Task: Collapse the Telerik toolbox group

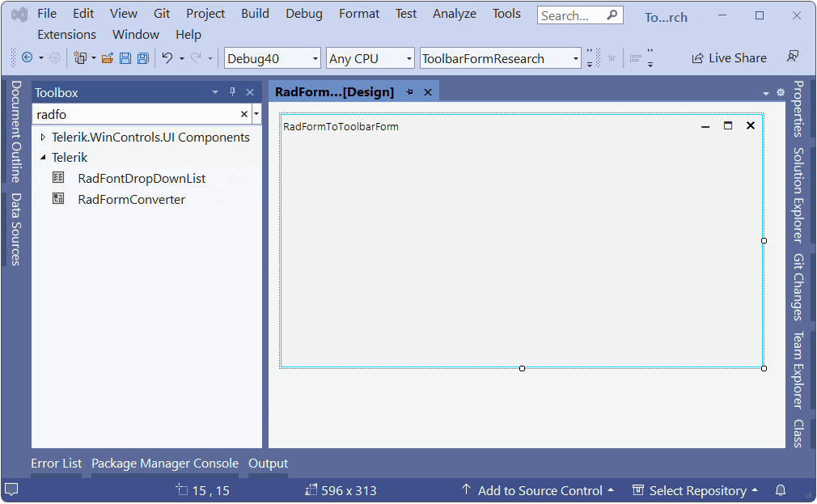Action: [43, 158]
